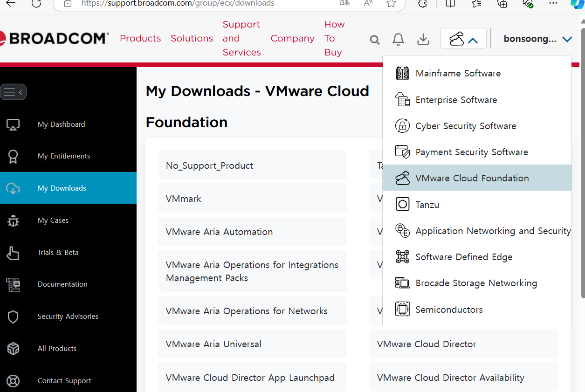Click the Security Advisories shield icon
The height and width of the screenshot is (392, 585).
pos(13,316)
